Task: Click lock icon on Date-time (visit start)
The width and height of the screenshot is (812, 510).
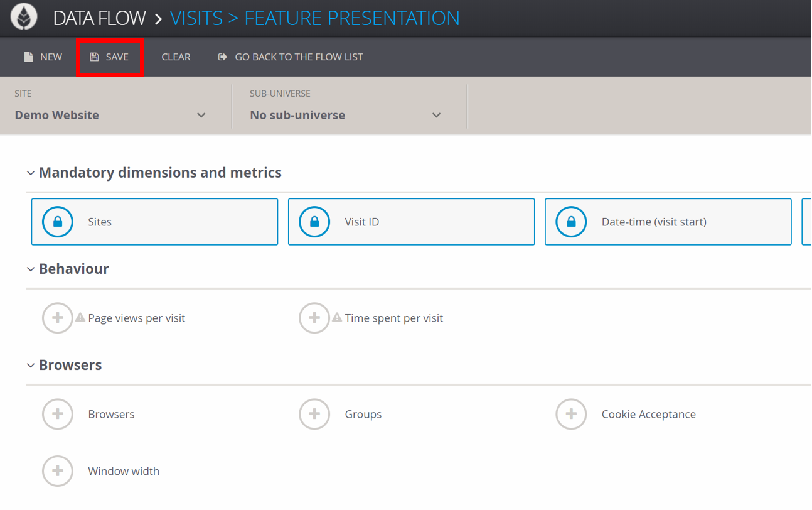Action: point(571,222)
